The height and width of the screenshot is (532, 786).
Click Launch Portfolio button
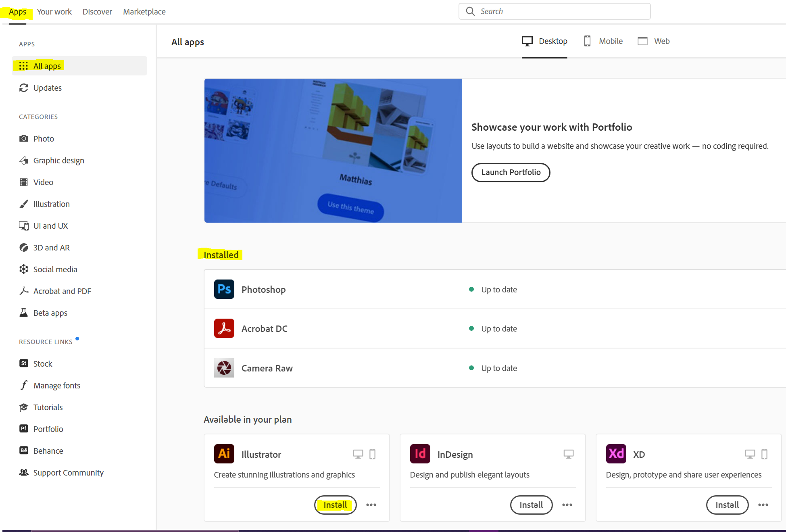click(x=511, y=172)
